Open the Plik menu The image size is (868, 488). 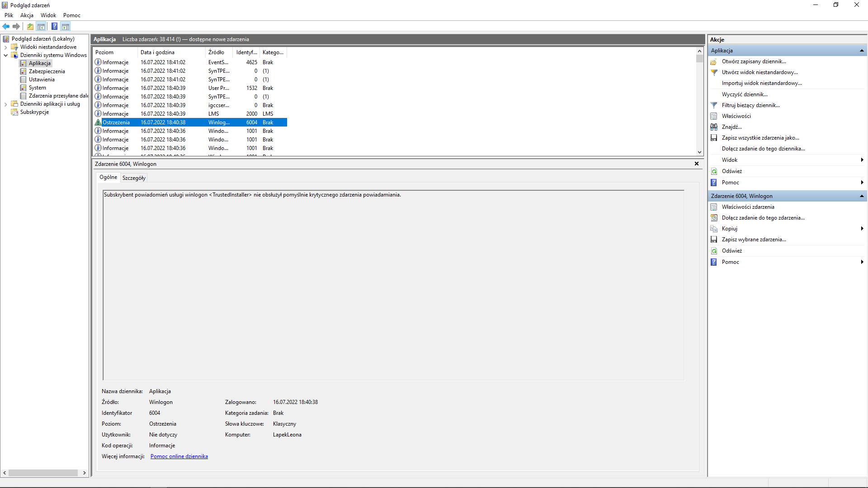coord(9,15)
